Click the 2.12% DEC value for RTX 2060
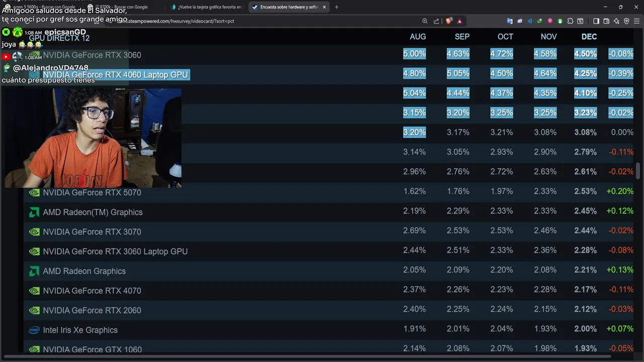This screenshot has height=362, width=644. tap(586, 309)
